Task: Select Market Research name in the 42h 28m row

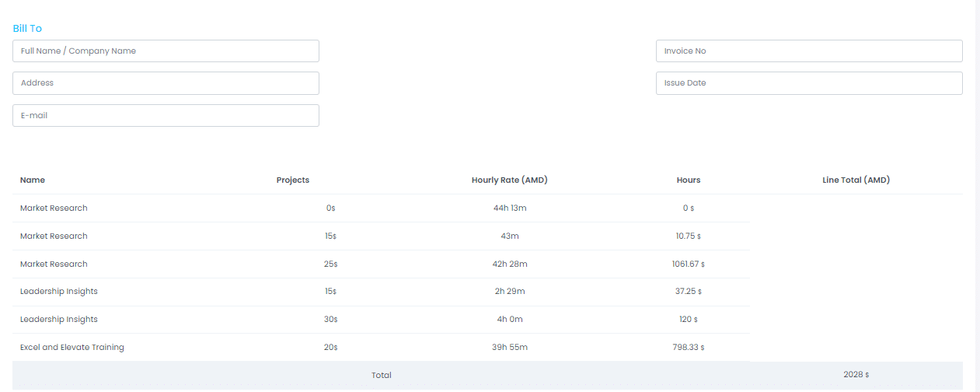Action: (x=54, y=264)
